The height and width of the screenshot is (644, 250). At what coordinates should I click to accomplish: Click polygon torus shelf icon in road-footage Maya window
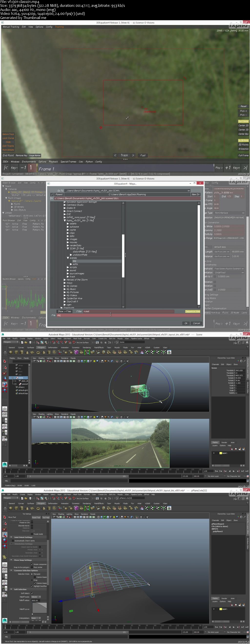coord(38,352)
